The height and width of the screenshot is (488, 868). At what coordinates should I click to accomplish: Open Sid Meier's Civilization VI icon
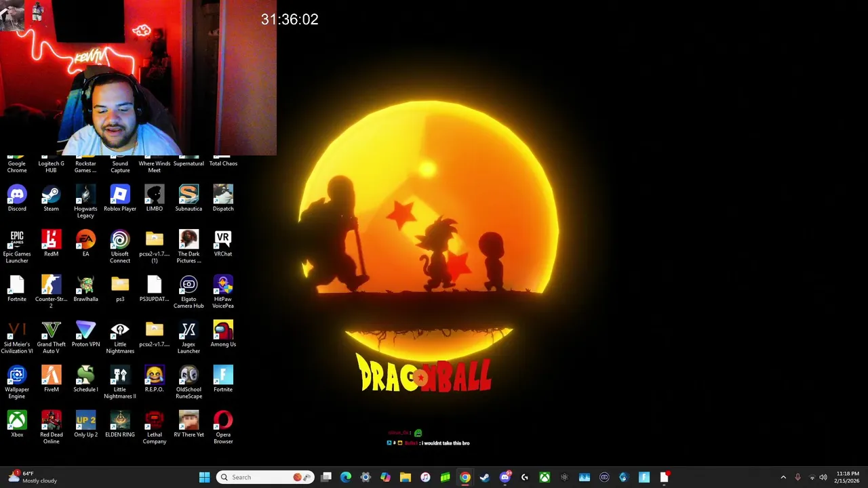(17, 338)
